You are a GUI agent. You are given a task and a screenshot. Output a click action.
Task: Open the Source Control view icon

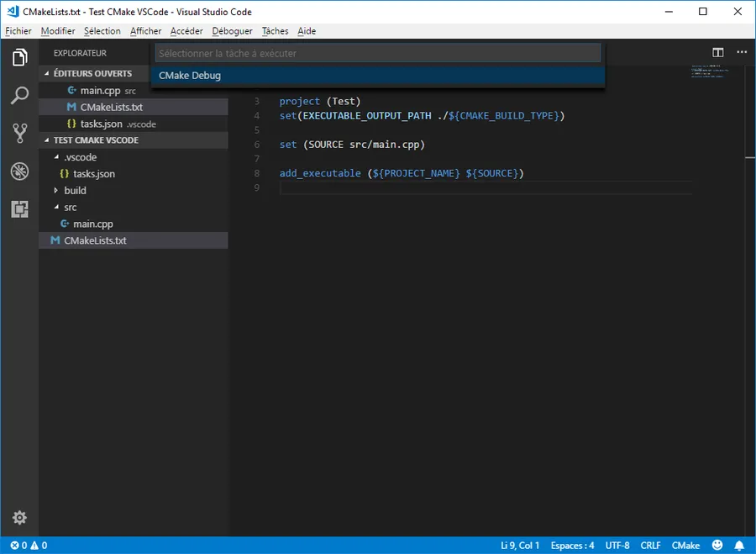19,133
